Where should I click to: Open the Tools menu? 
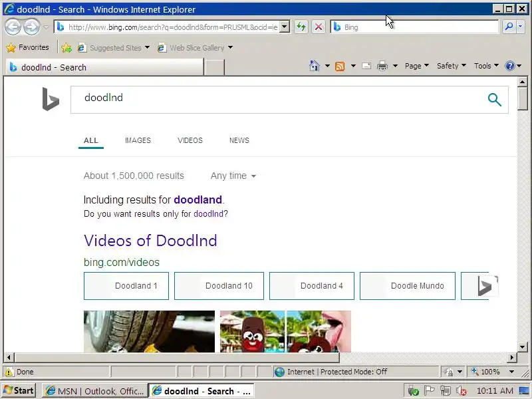coord(486,66)
